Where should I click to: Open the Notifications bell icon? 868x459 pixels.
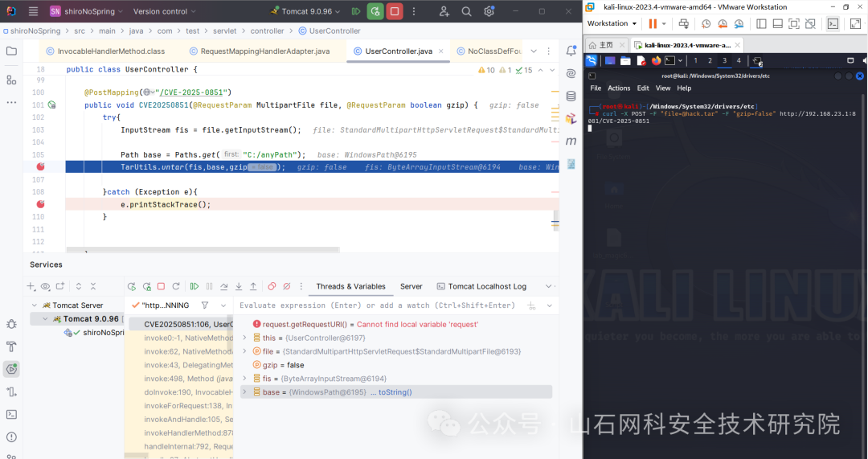tap(571, 51)
